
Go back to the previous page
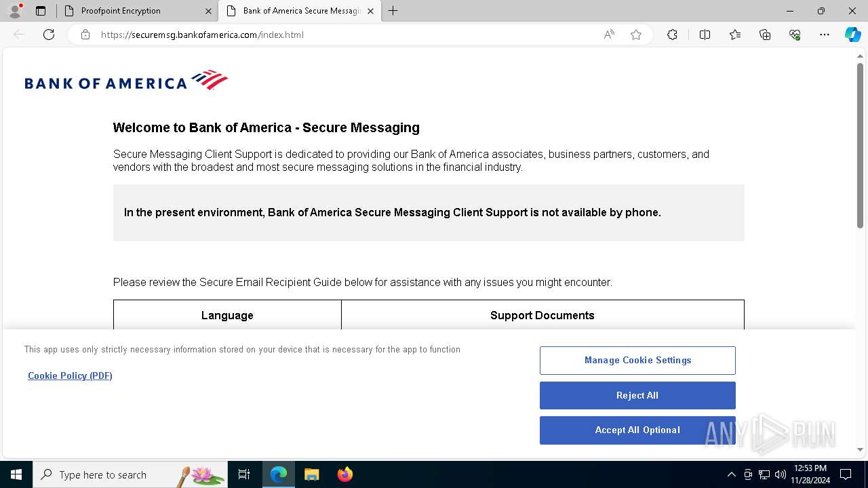(19, 35)
